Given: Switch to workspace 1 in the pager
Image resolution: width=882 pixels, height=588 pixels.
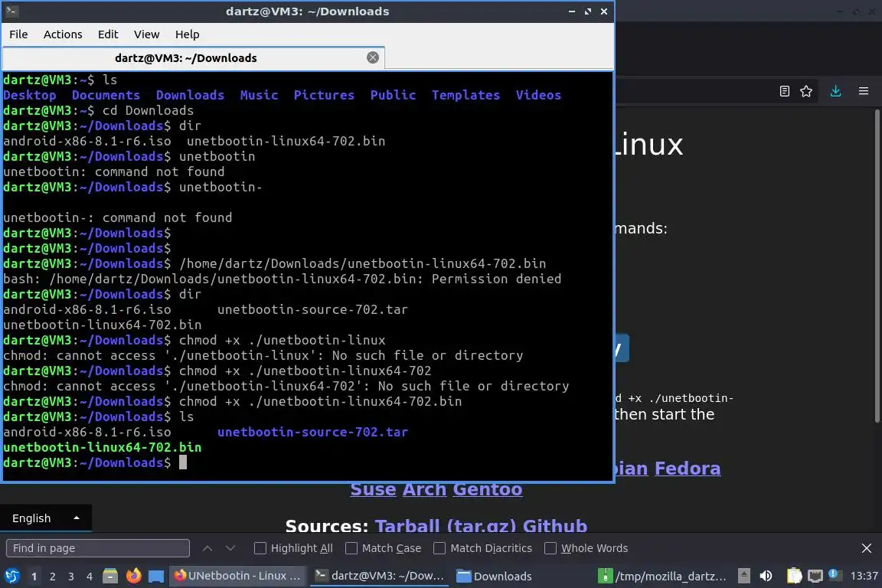Looking at the screenshot, I should point(34,577).
